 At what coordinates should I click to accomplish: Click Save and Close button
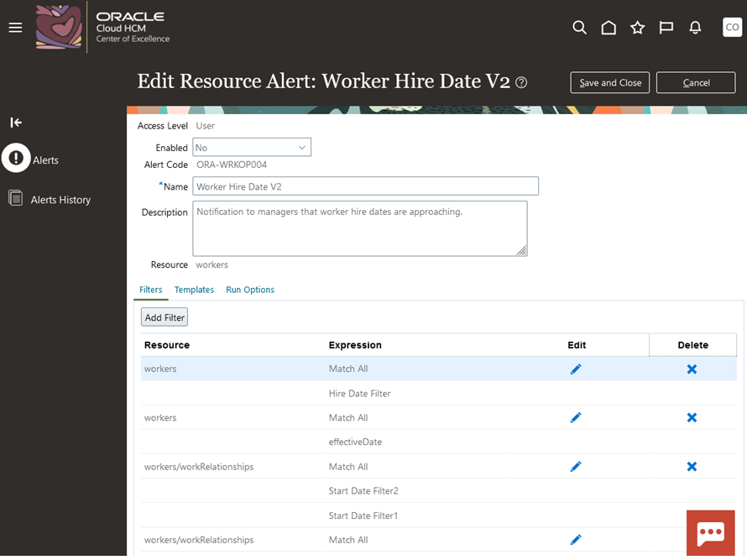[x=610, y=82]
